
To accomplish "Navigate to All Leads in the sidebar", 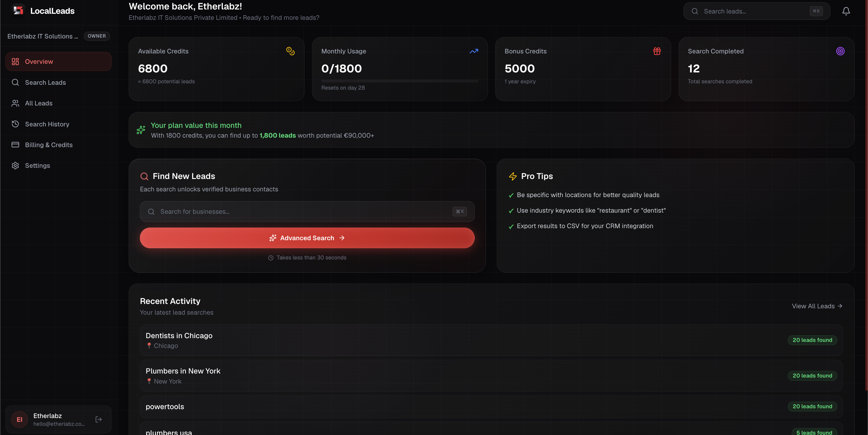I will pyautogui.click(x=38, y=103).
